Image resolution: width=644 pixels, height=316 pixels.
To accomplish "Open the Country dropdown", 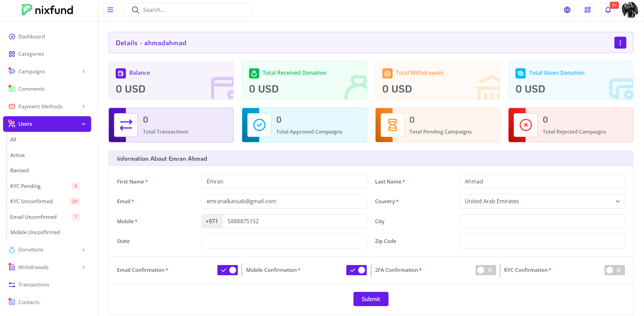I will [x=542, y=201].
